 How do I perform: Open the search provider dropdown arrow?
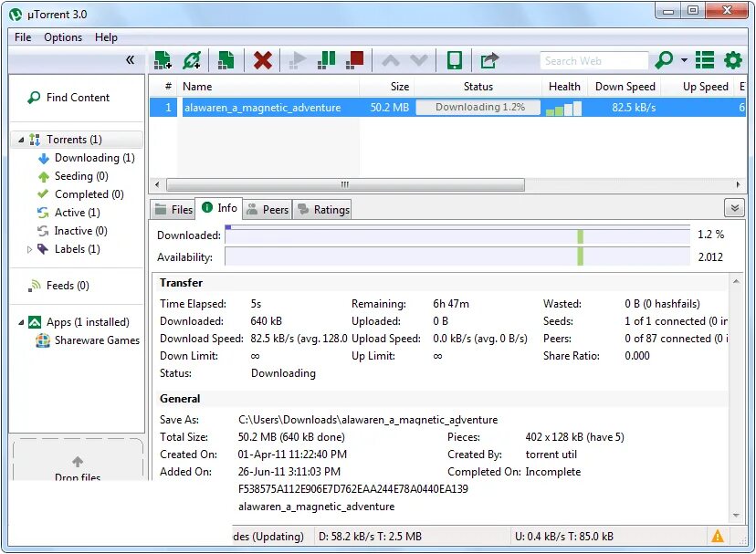tap(684, 60)
